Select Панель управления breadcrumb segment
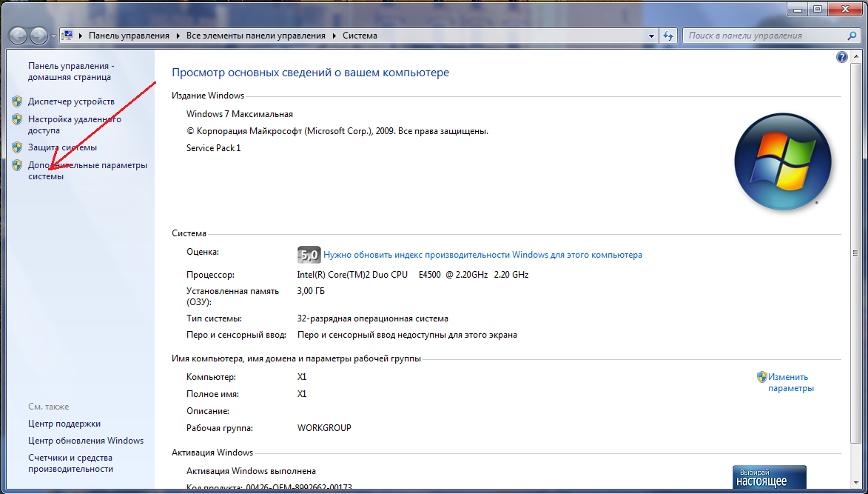This screenshot has height=494, width=868. coord(129,36)
